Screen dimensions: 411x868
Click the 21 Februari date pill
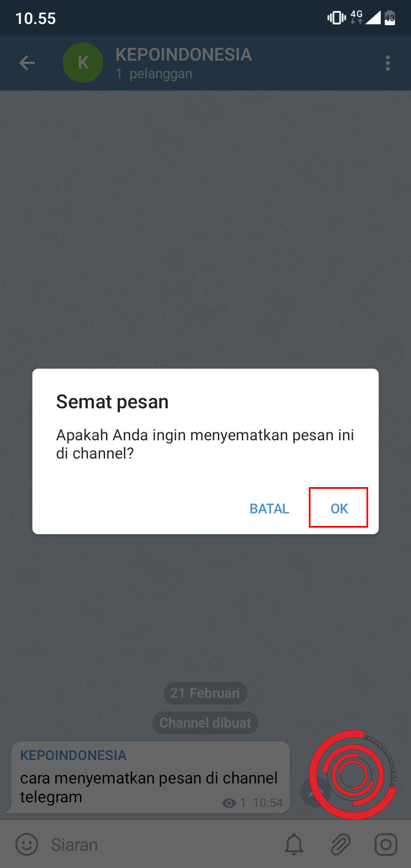pyautogui.click(x=205, y=693)
